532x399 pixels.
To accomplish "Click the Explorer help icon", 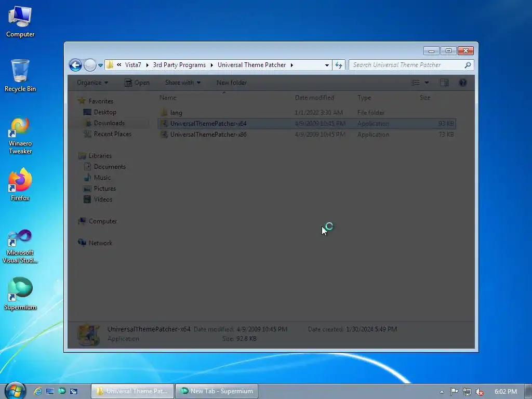I will pos(463,83).
